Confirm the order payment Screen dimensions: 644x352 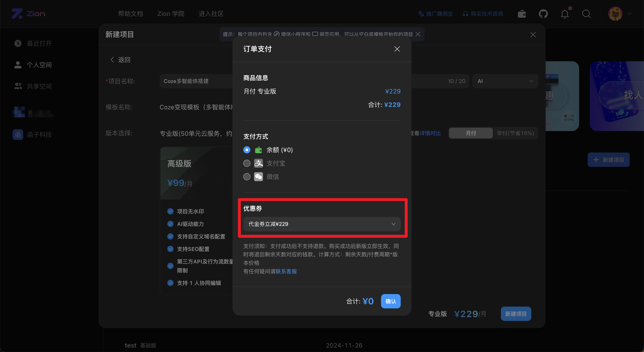click(390, 301)
